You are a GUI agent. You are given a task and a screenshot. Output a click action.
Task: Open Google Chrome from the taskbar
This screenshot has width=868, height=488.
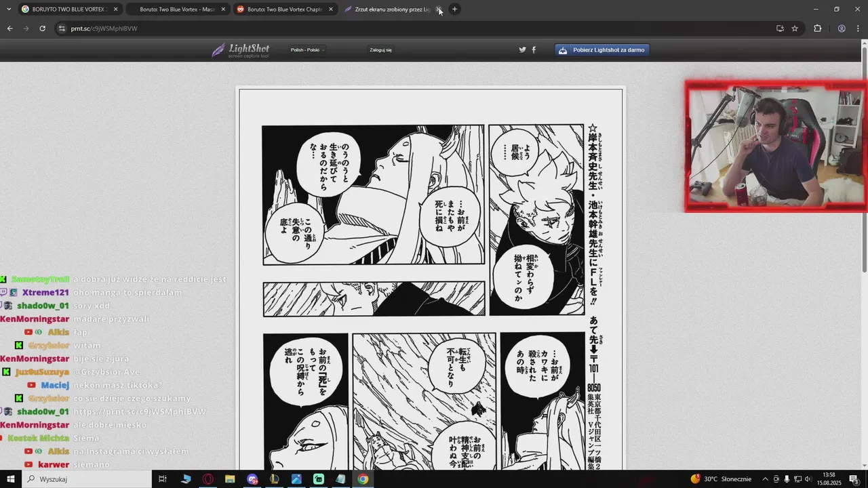363,479
